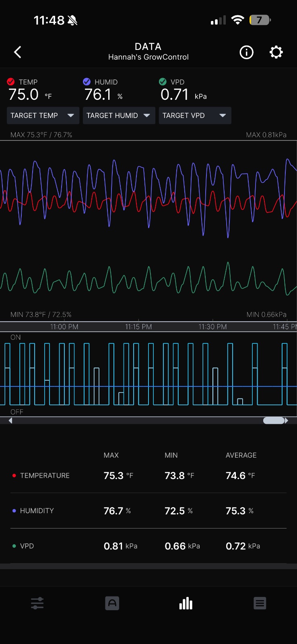Screen dimensions: 297x644
Task: Toggle the purple HUMID checkbox
Action: [87, 82]
